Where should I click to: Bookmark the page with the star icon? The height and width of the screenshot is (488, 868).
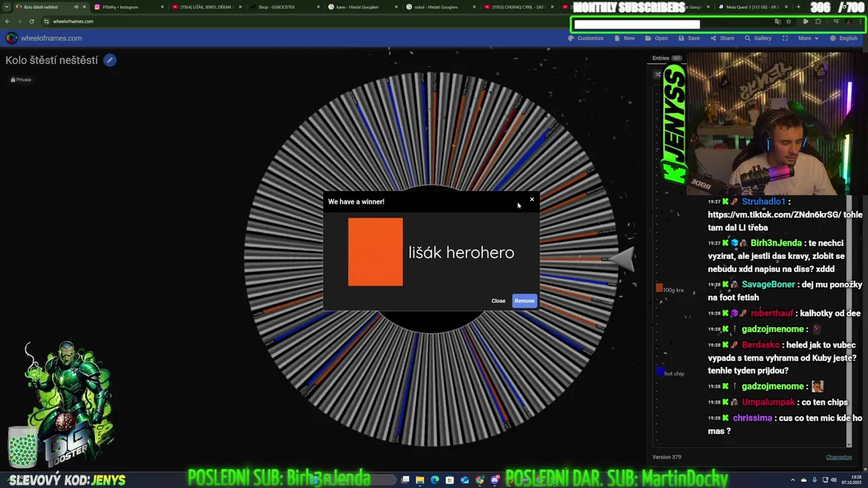788,21
